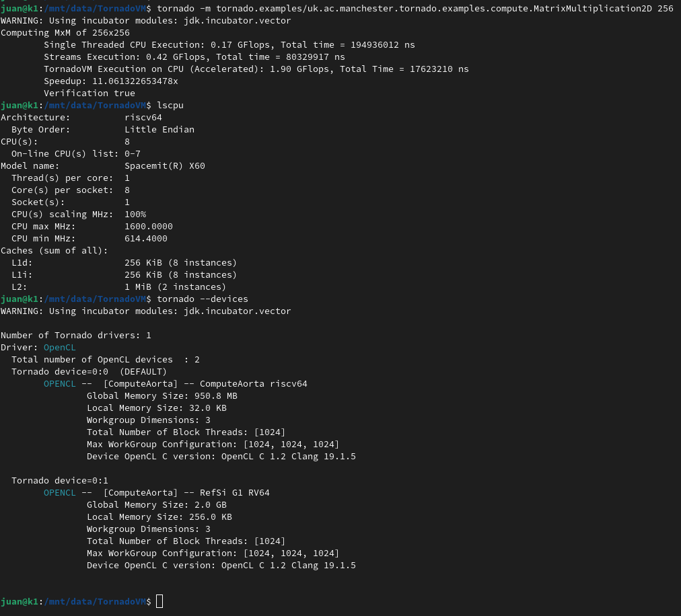Image resolution: width=681 pixels, height=616 pixels.
Task: Click 'TornadoVM Execution on CPU (Accelerated)' line
Action: pyautogui.click(x=256, y=69)
